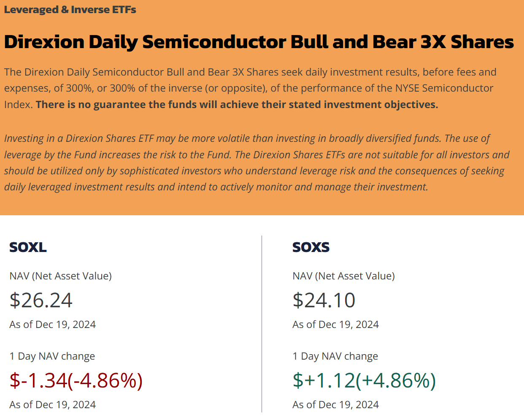Click SOXL 1 Day NAV change $-1.34(-4.86%)
Viewport: 524px width, 420px height.
point(76,380)
